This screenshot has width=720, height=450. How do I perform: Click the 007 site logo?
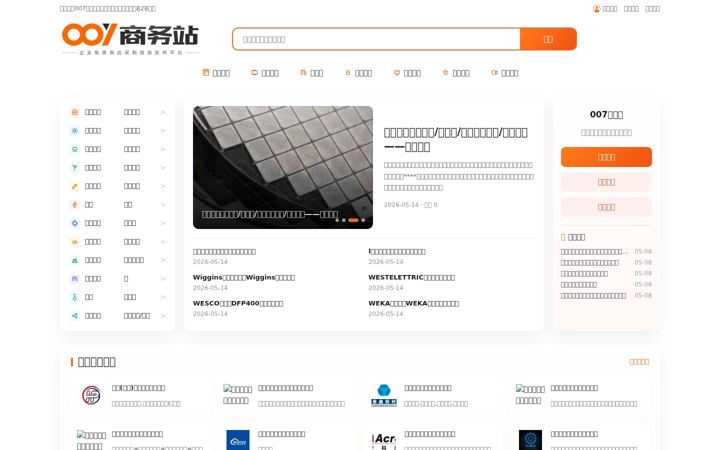pos(130,39)
